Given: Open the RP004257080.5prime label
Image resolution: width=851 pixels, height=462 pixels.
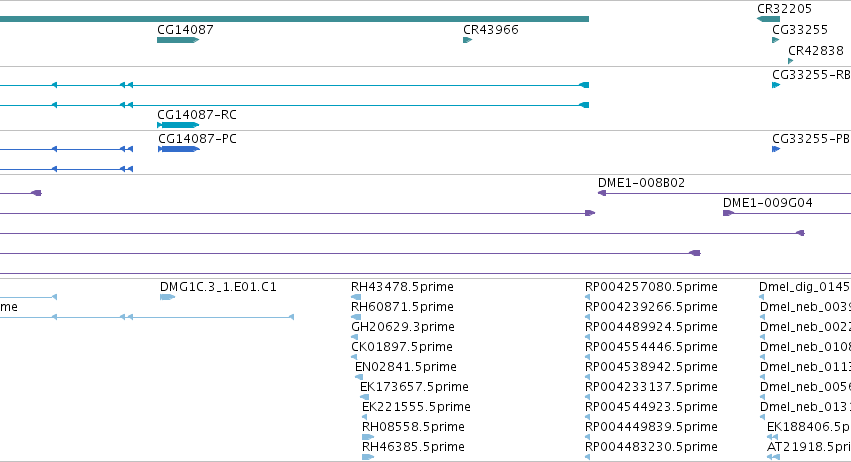Looking at the screenshot, I should [651, 287].
